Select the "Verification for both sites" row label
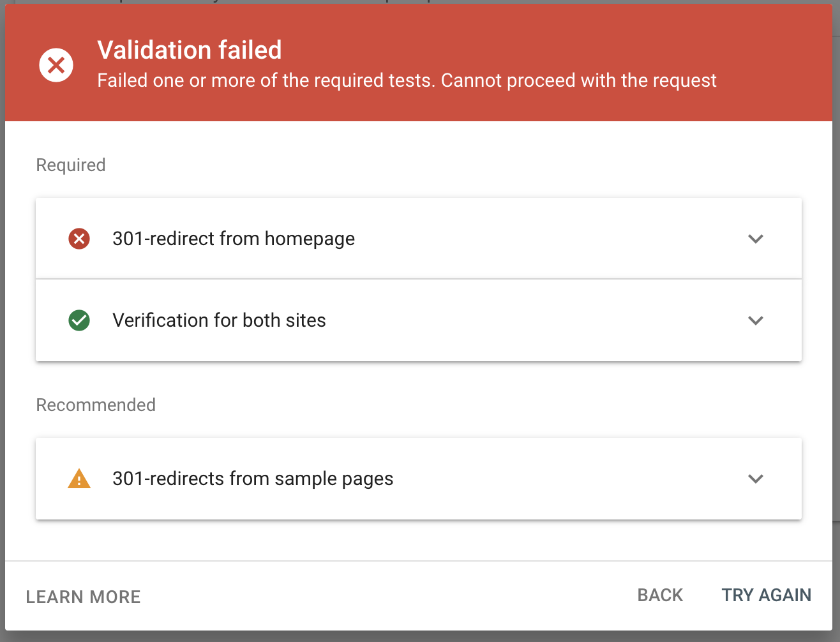 coord(219,320)
